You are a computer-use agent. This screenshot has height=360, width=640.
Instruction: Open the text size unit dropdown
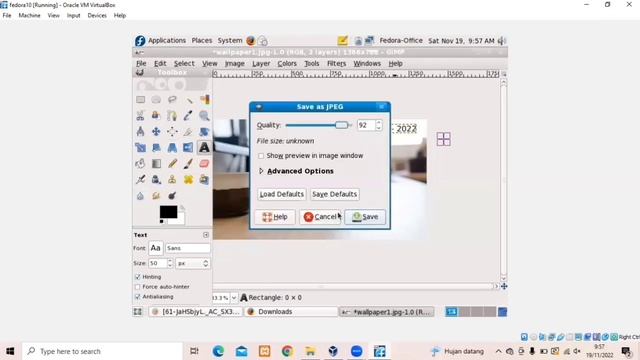coord(193,263)
